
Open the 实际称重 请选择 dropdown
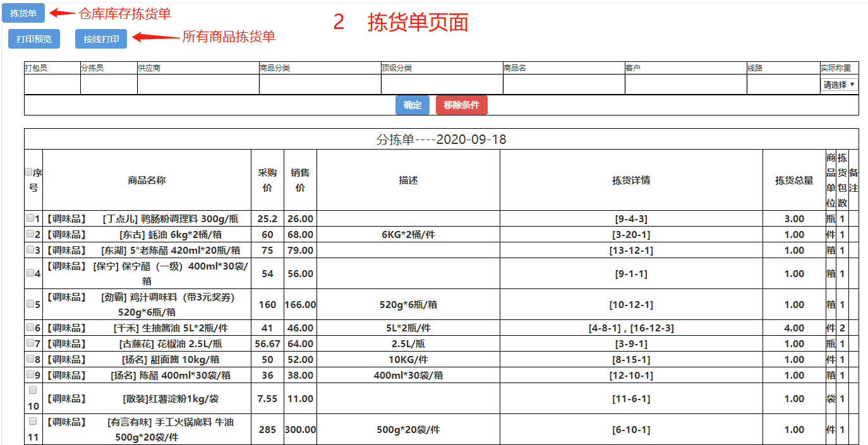tap(839, 85)
